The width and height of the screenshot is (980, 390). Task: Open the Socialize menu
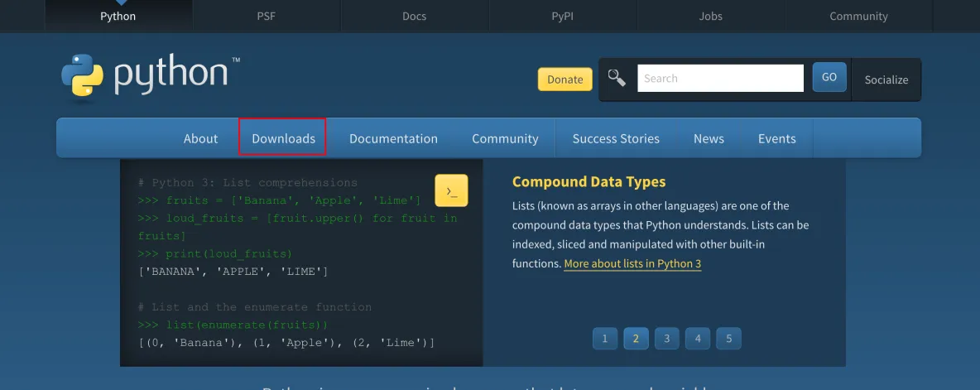pos(886,79)
